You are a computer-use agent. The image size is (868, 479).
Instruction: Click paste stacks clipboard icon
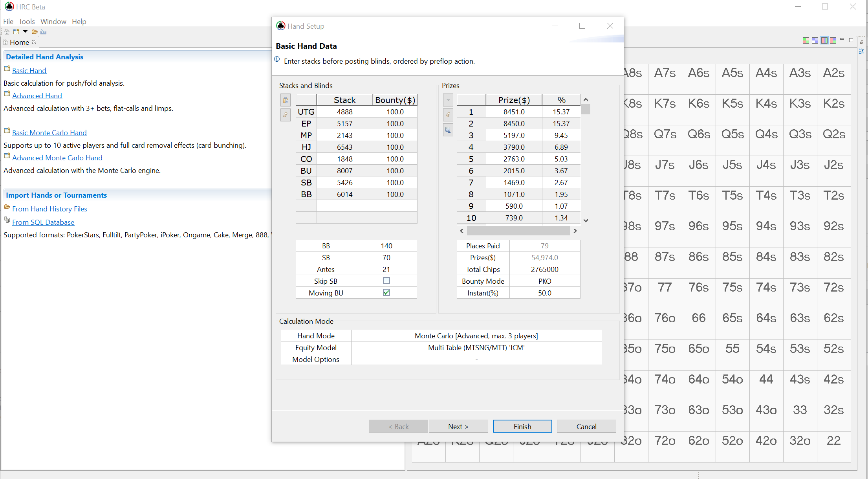(x=286, y=100)
